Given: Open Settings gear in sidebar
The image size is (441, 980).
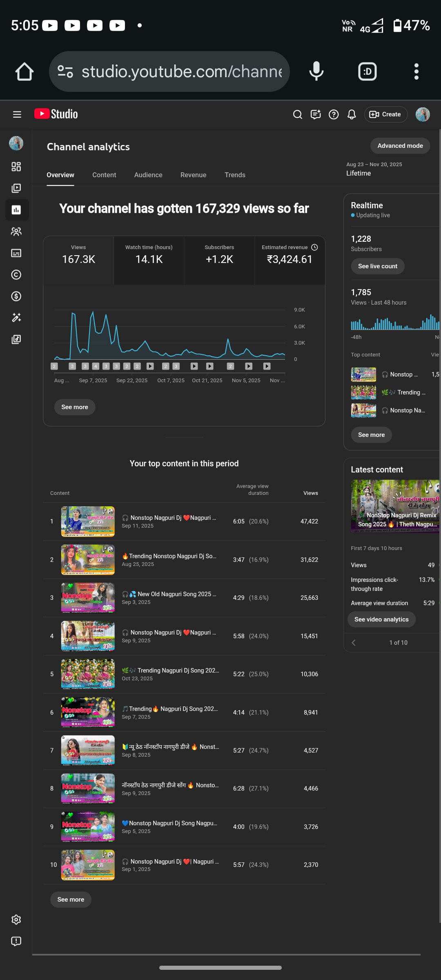Looking at the screenshot, I should [x=16, y=920].
